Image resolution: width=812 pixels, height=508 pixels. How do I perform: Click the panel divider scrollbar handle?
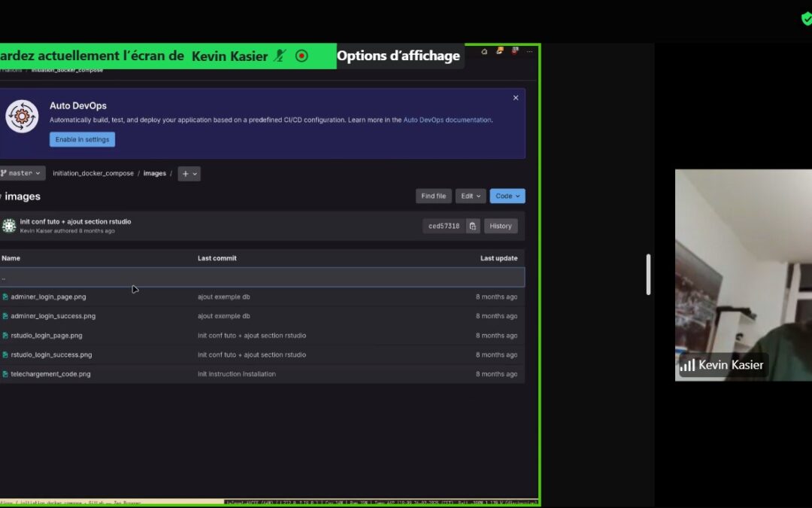[x=648, y=274]
